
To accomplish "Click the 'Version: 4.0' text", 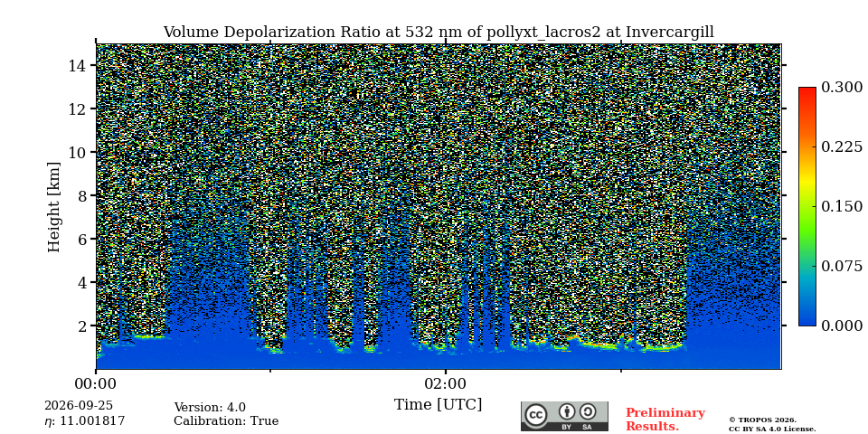I will tap(210, 408).
